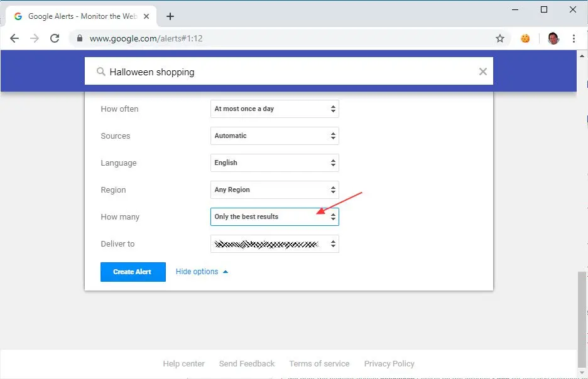
Task: Open the How often dropdown
Action: [x=275, y=109]
